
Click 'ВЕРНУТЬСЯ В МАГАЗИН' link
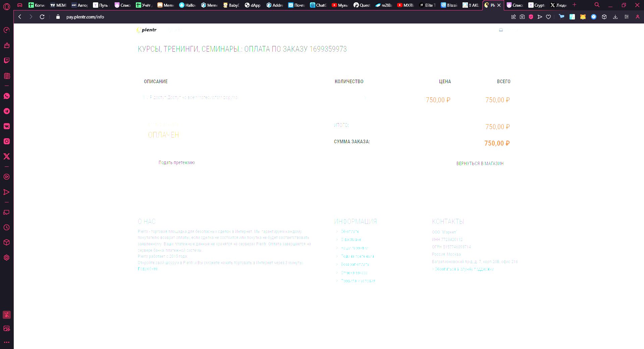click(x=480, y=163)
